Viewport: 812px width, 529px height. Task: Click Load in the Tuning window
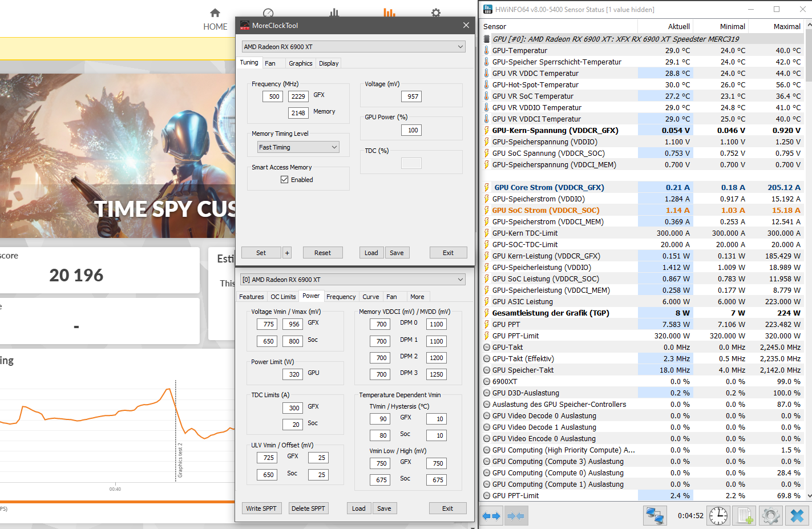(x=371, y=253)
